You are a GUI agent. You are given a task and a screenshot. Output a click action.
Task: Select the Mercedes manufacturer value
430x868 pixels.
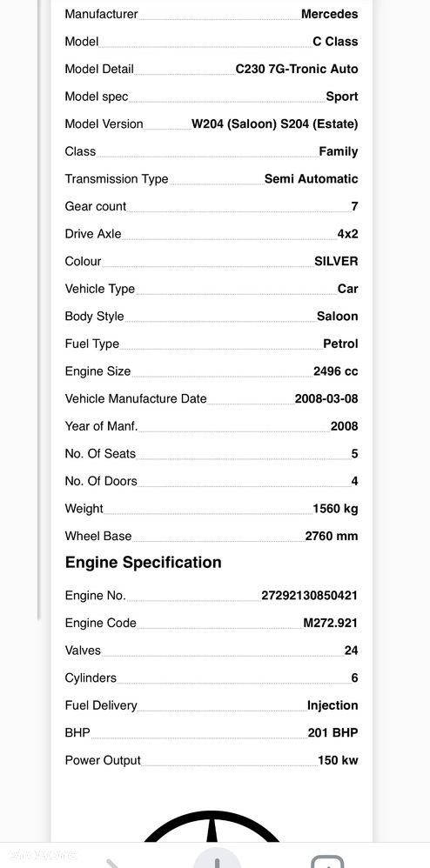pyautogui.click(x=329, y=14)
